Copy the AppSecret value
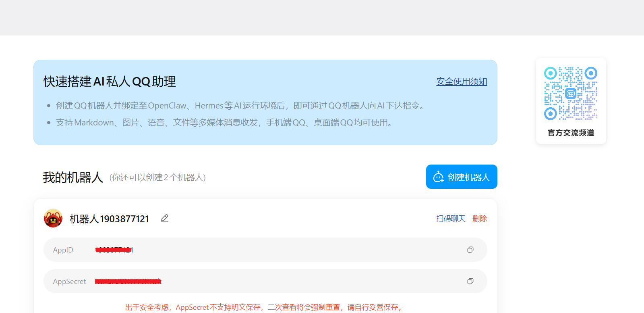The image size is (644, 313). click(x=470, y=282)
